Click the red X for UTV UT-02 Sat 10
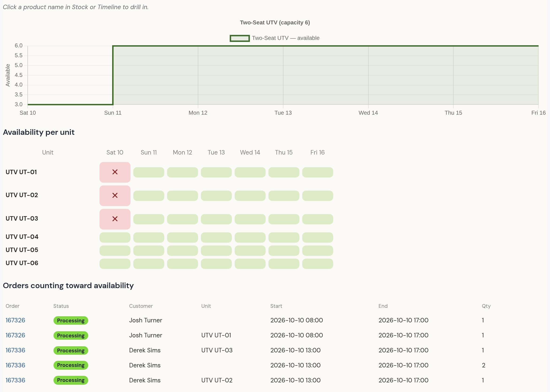 [x=115, y=196]
